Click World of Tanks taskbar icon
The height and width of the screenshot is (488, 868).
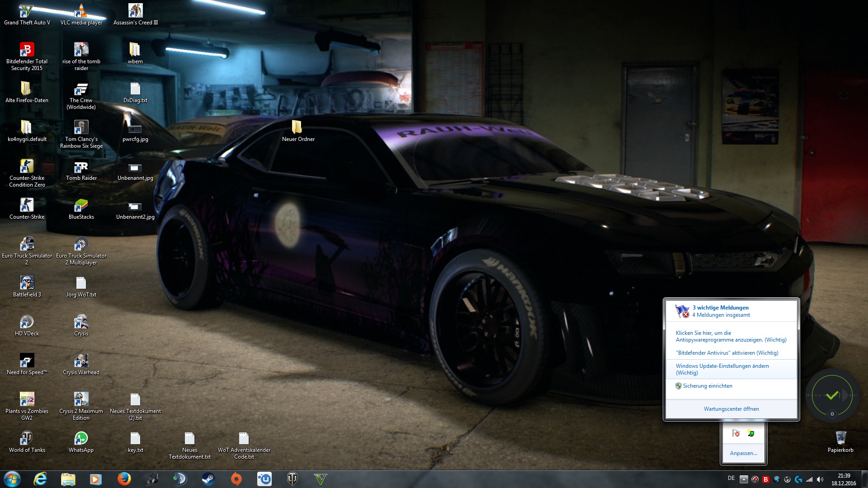[x=292, y=479]
